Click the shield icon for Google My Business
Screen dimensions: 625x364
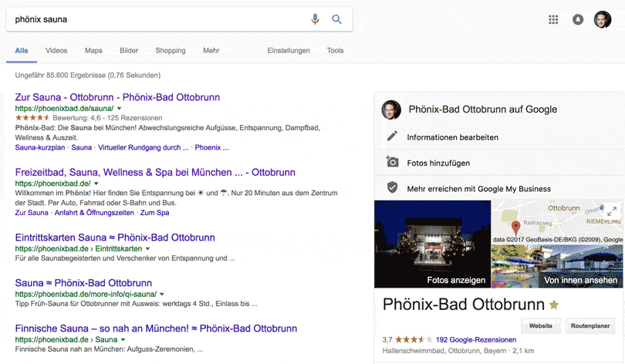coord(392,187)
